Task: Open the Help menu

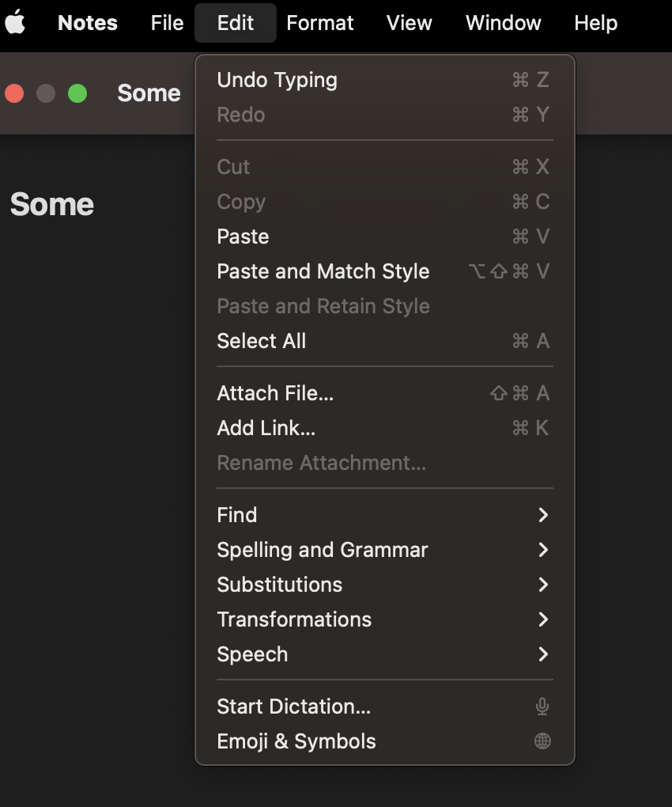Action: (x=595, y=23)
